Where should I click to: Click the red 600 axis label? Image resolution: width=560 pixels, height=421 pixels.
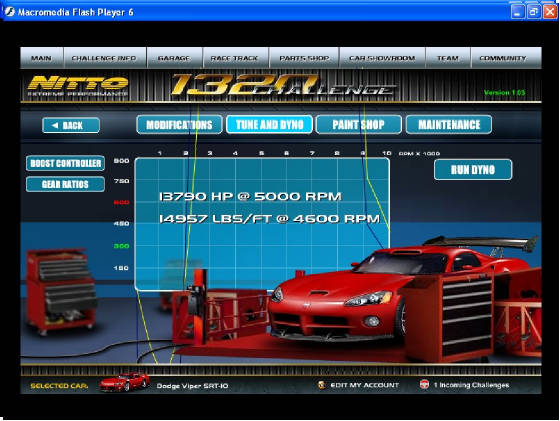point(121,202)
